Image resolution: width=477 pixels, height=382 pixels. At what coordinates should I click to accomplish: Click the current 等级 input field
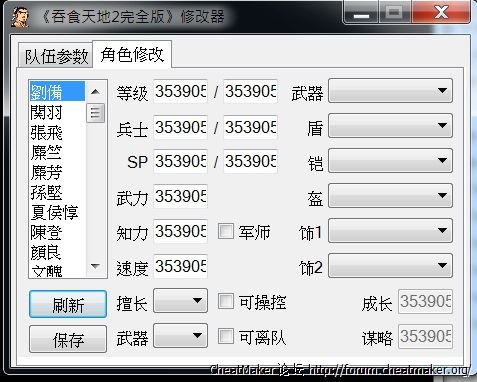[x=180, y=91]
